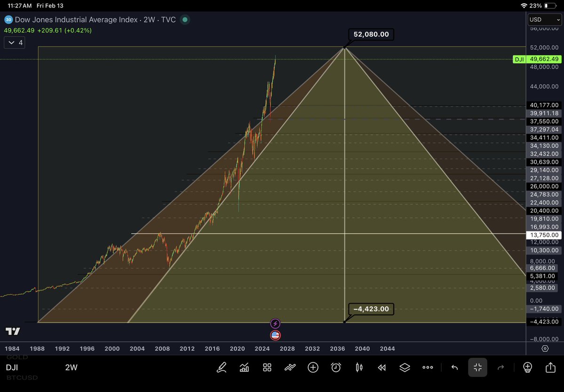The height and width of the screenshot is (392, 564).
Task: Open the more options three-dots icon
Action: (428, 368)
